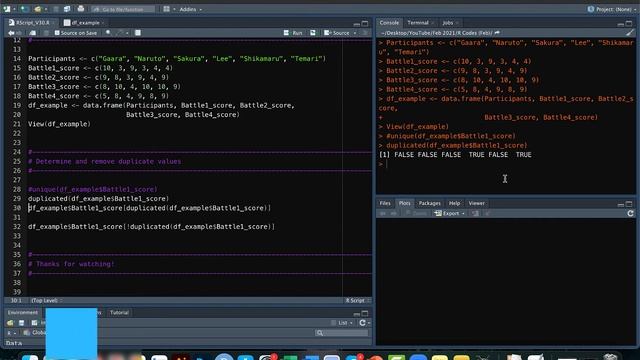Click the '# Thanks for watching!' comment

[x=71, y=264]
